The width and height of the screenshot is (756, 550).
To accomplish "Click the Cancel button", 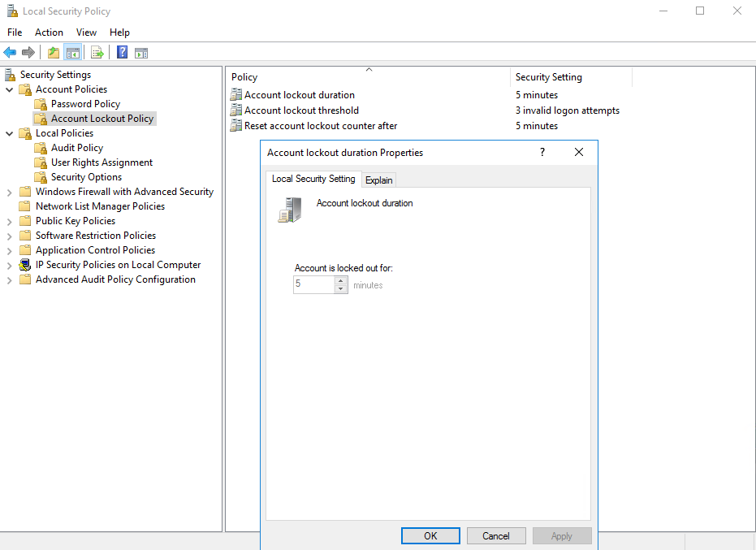I will [495, 535].
